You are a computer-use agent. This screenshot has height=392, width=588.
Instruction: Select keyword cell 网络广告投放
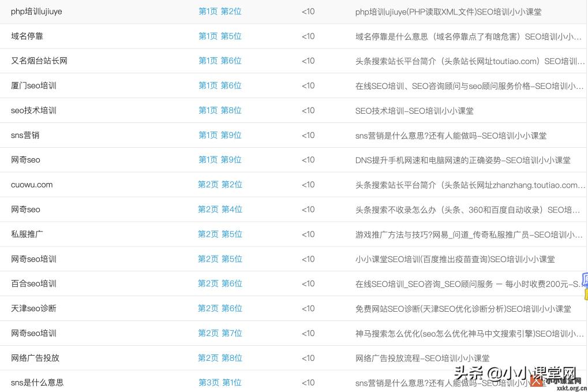click(x=35, y=358)
